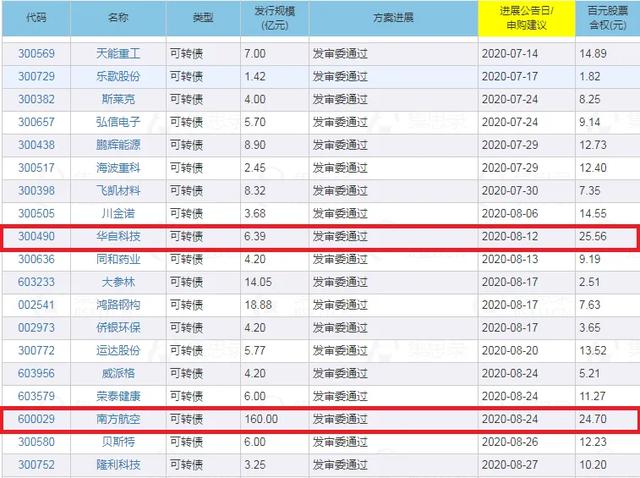Select issue size value 18.88
The height and width of the screenshot is (478, 640).
point(258,305)
